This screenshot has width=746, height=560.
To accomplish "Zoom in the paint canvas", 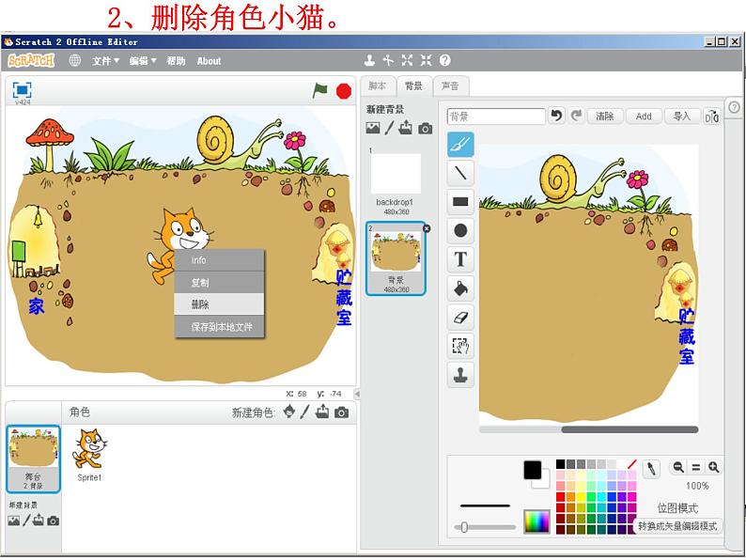I will (x=713, y=467).
